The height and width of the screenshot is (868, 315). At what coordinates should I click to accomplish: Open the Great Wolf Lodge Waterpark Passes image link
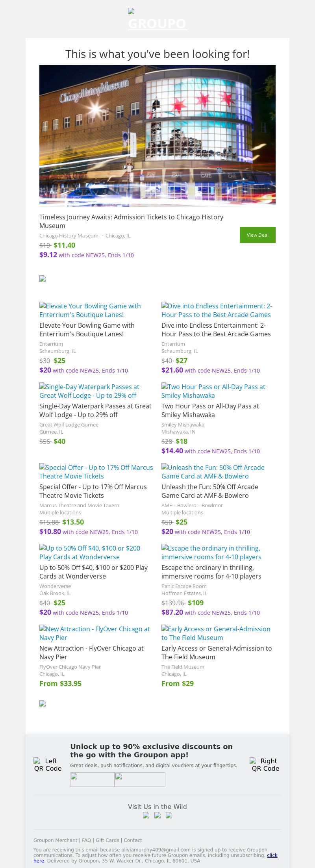[89, 391]
